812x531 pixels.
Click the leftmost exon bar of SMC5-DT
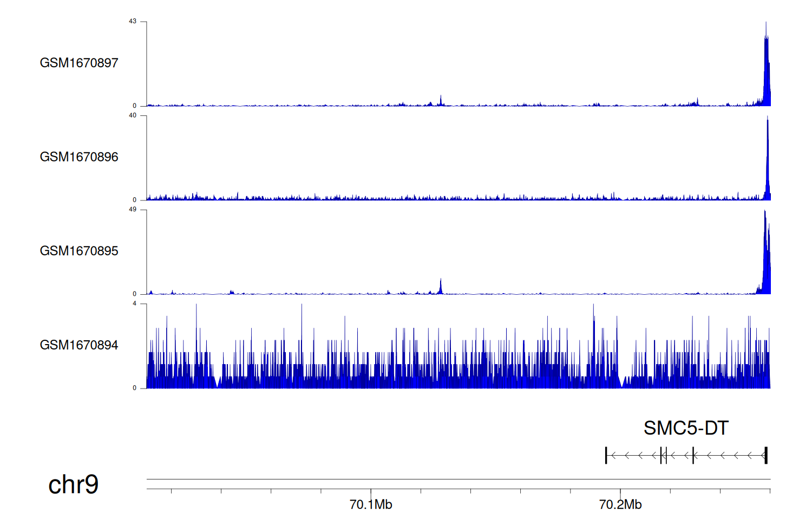606,456
